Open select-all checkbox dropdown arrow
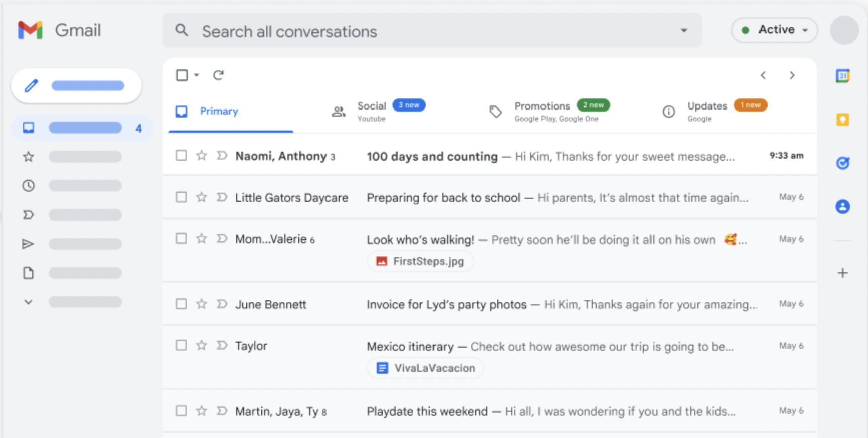The width and height of the screenshot is (868, 438). (x=197, y=75)
